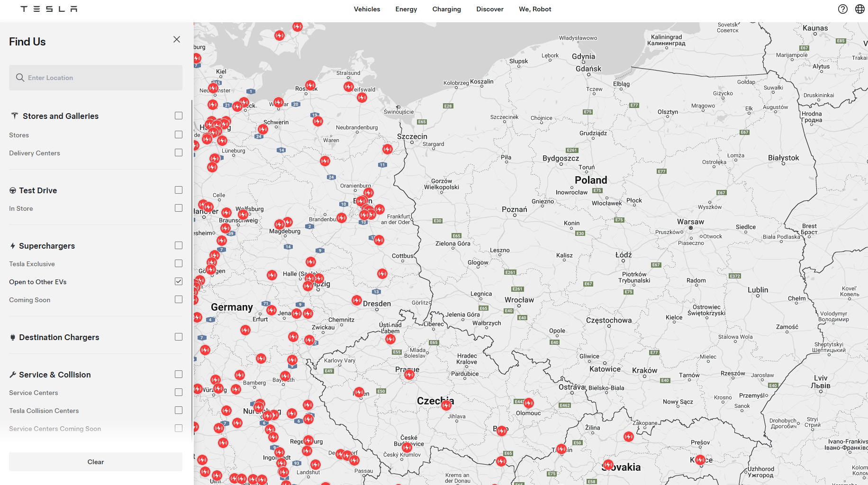Select the Supercharger marker near Greifswald
The image size is (868, 485).
tap(362, 98)
